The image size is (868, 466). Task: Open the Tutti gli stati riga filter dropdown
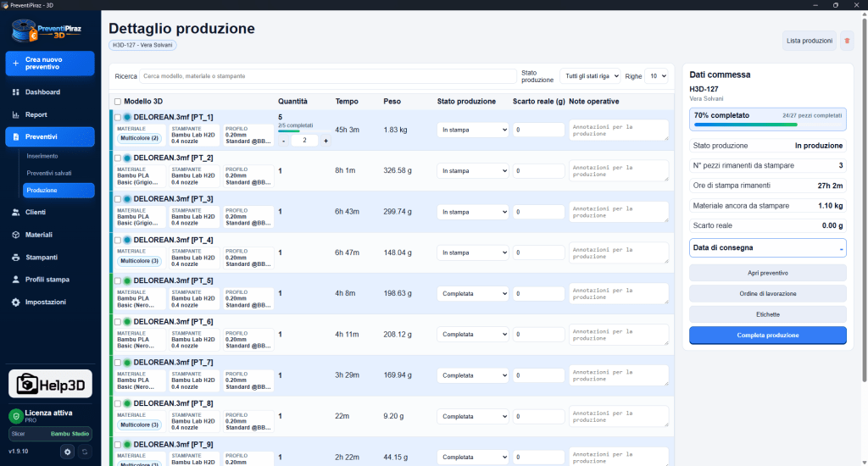click(x=590, y=75)
